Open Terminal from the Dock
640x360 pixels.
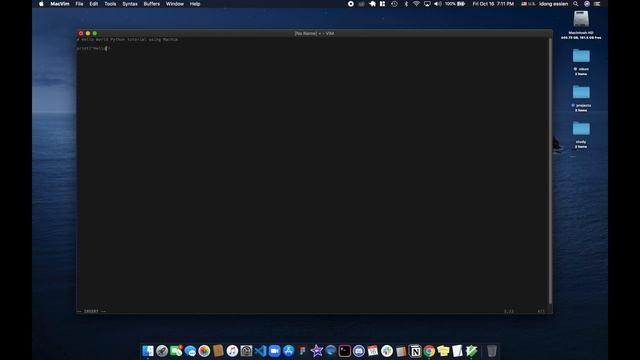344,351
